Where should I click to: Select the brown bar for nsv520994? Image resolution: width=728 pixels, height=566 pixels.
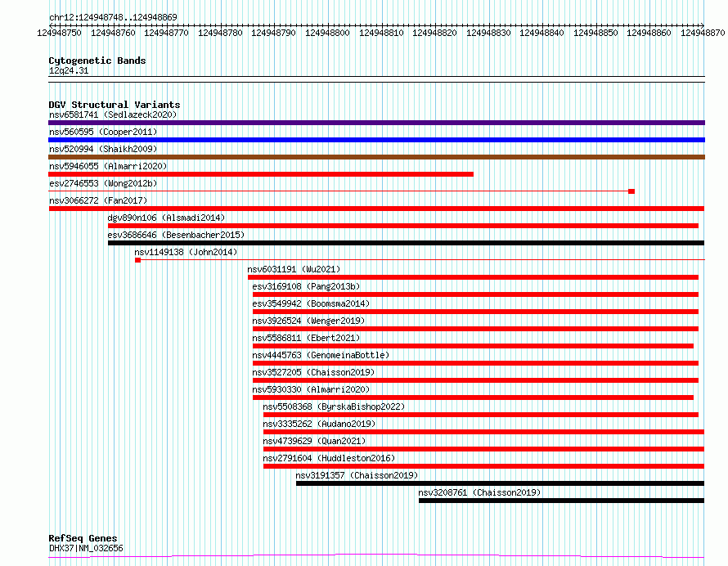point(376,157)
